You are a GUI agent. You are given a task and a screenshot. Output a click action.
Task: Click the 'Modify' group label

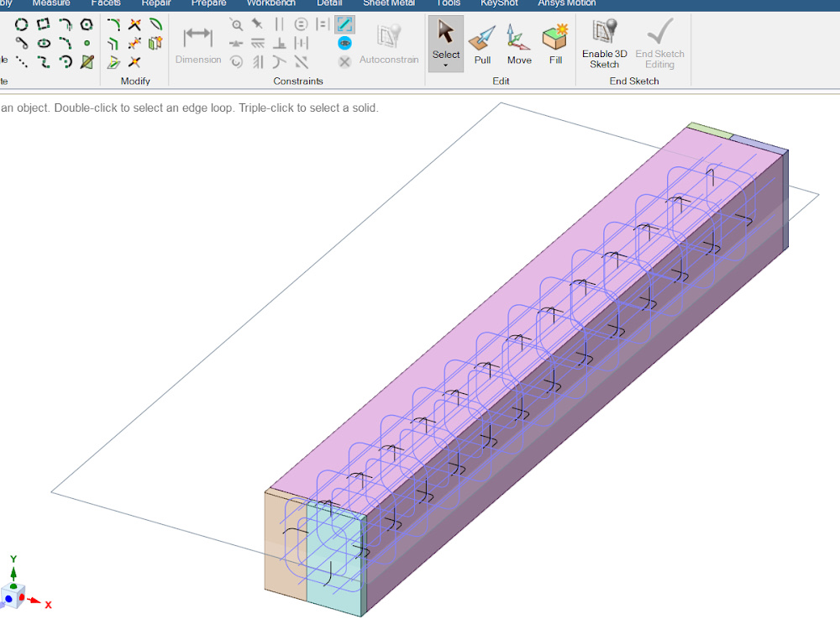(x=135, y=81)
